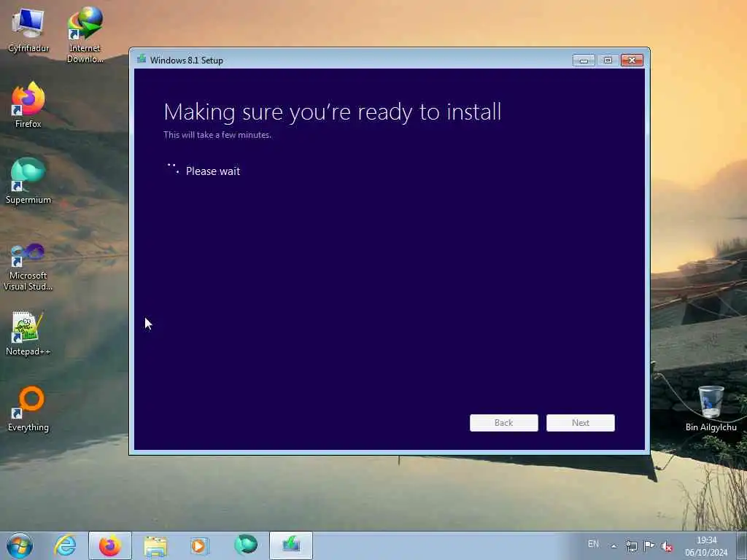Click the muted volume tray icon
The height and width of the screenshot is (560, 747).
(x=667, y=546)
